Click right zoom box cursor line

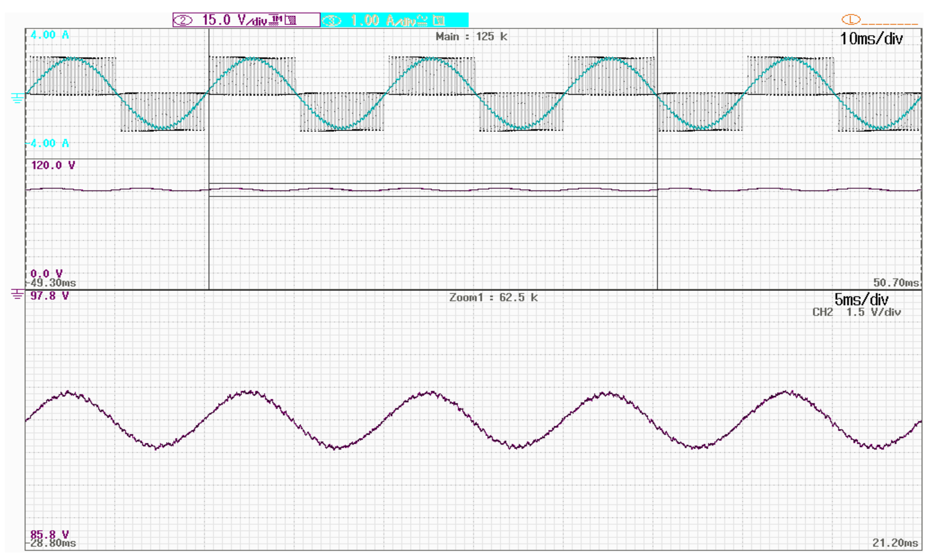[657, 234]
